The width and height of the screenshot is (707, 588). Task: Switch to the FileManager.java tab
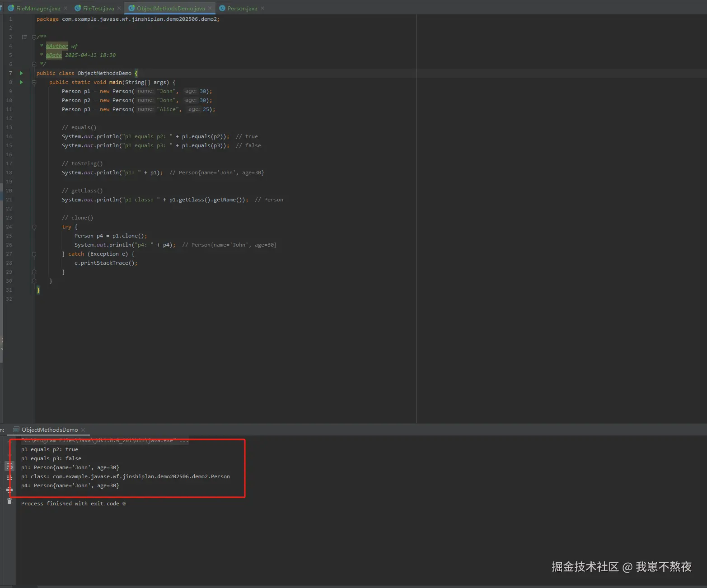[x=38, y=8]
